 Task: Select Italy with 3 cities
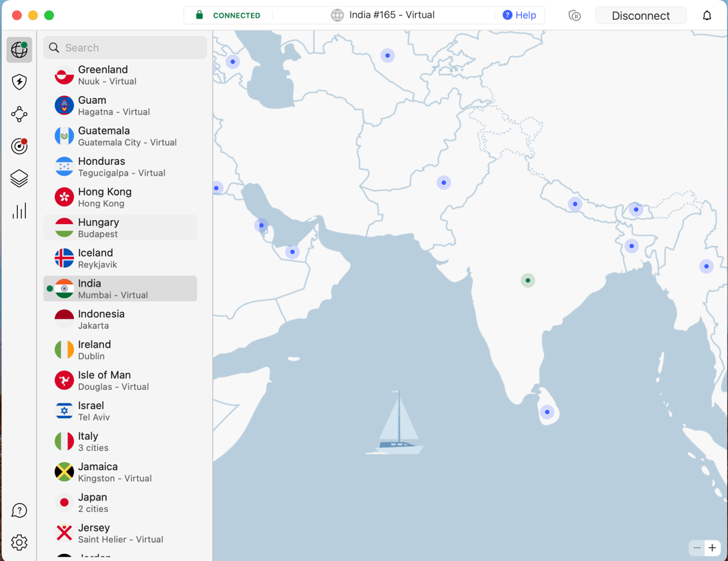[120, 442]
